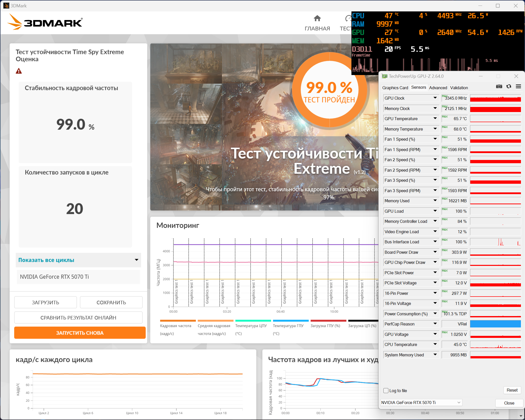
Task: Open the GPU selection combo box
Action: click(x=421, y=403)
